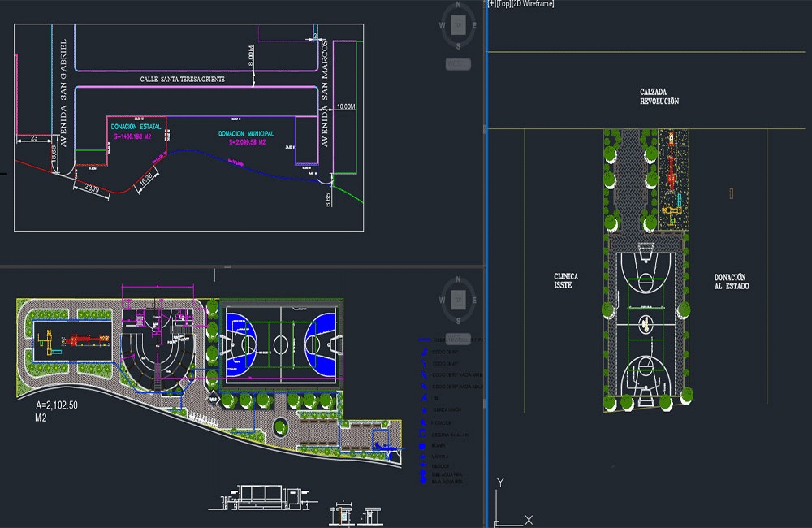Viewport: 812px width, 528px height.
Task: Select the CALLE SANTA TERESA ORIENTE street label
Action: coord(182,80)
